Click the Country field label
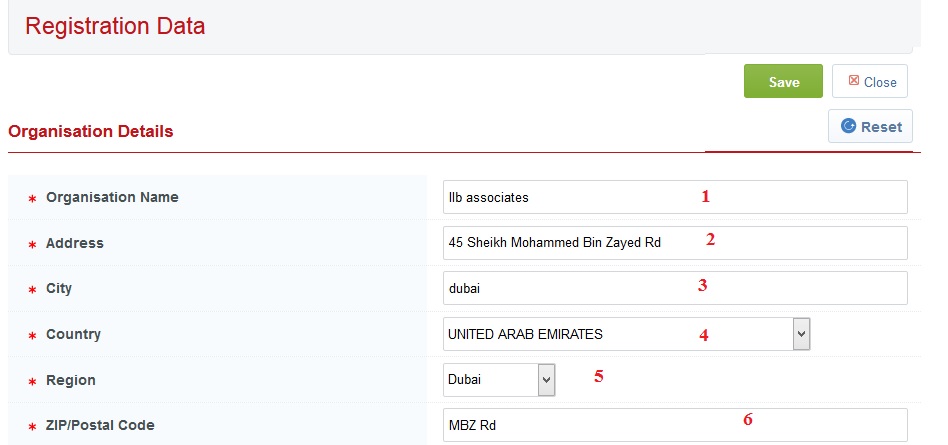 pos(73,334)
